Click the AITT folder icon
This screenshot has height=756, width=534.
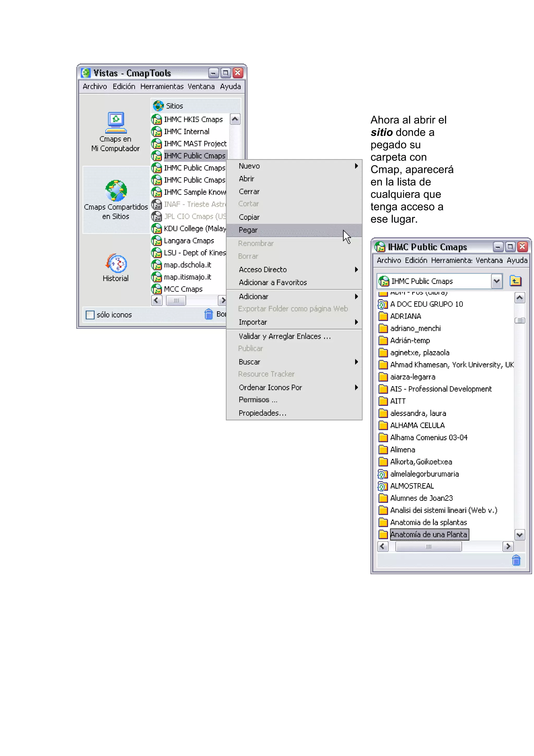point(383,401)
